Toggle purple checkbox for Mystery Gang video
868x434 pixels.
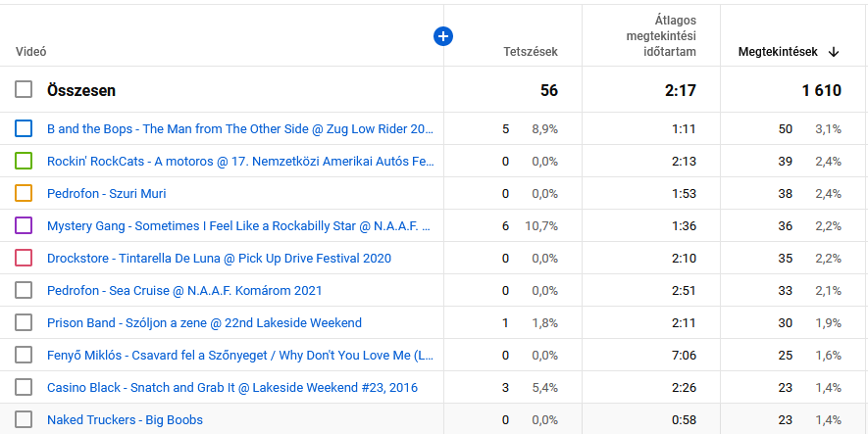click(x=24, y=225)
